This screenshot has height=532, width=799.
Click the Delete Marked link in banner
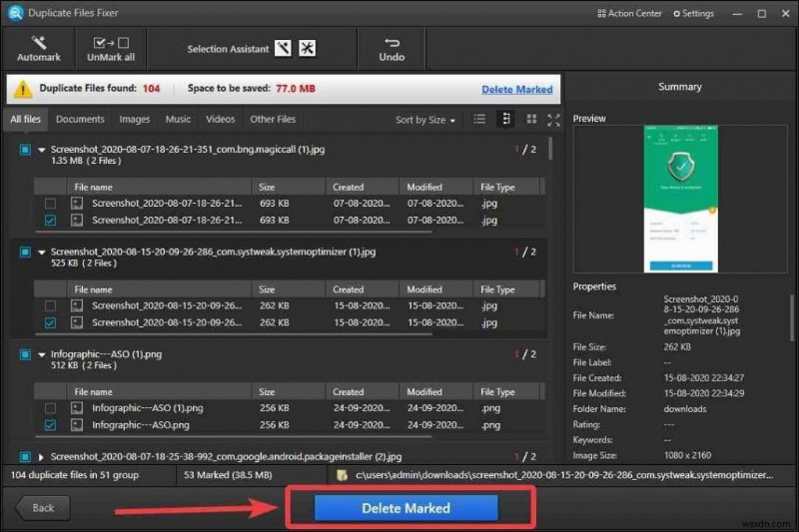[516, 89]
